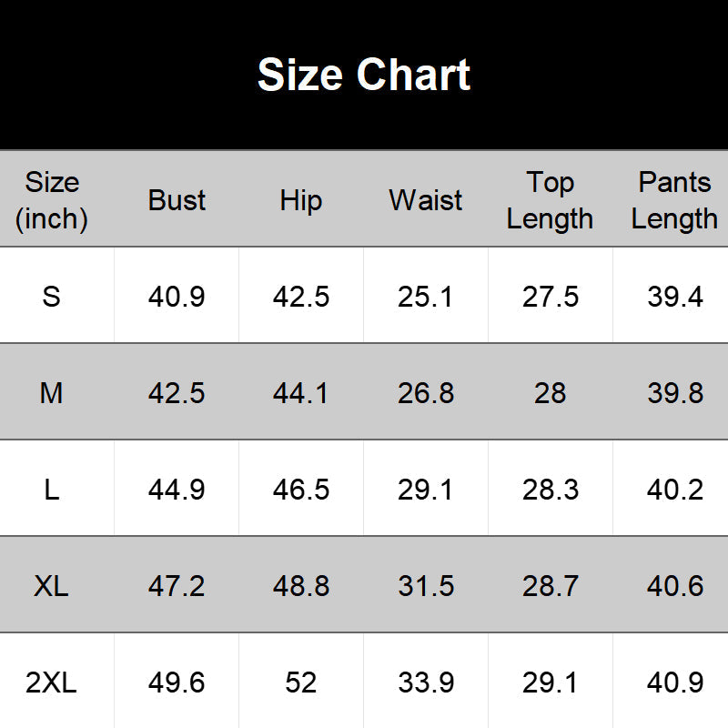Select top length value 28 for M

tap(551, 393)
